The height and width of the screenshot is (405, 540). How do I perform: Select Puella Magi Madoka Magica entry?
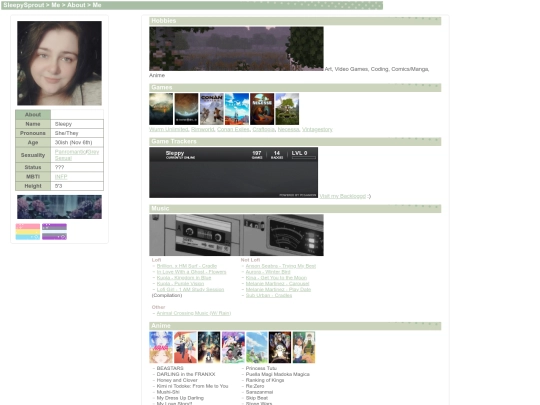tap(278, 374)
